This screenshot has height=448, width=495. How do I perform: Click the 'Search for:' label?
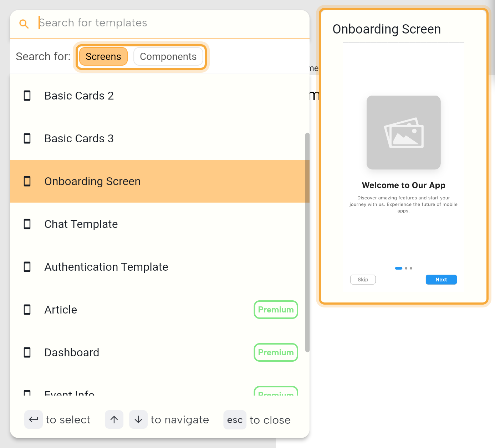point(43,56)
